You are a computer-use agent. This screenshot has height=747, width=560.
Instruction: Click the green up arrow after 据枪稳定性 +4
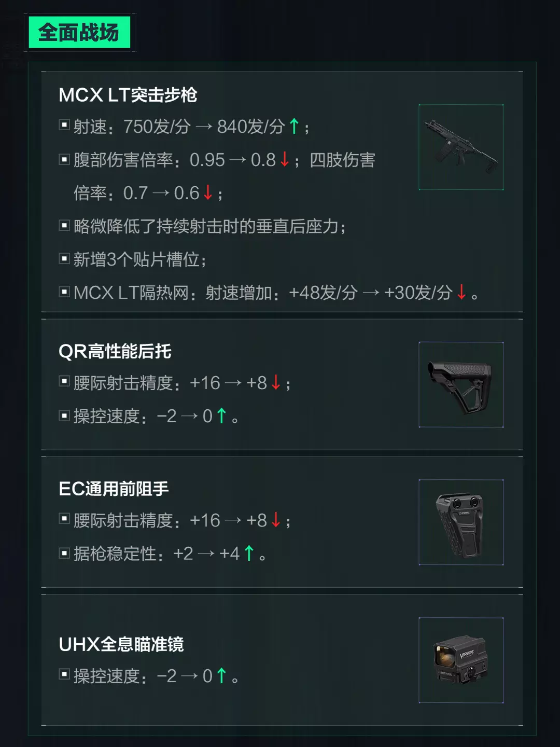coord(249,553)
